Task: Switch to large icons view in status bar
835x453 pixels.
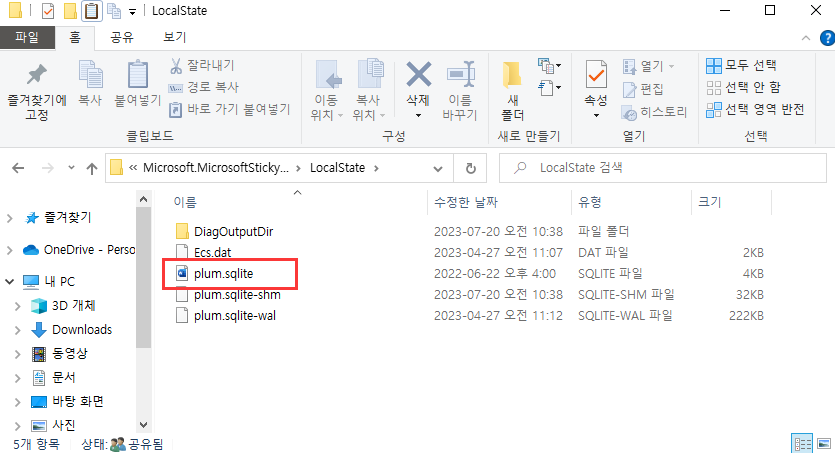Action: pos(824,443)
